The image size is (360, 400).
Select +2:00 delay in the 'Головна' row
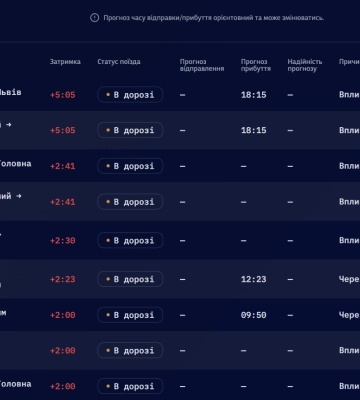(x=63, y=386)
